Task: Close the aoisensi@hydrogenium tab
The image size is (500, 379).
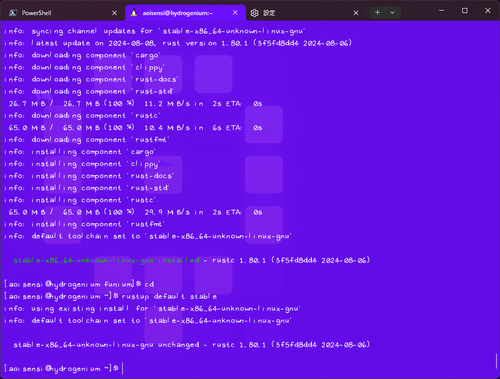Action: 235,13
